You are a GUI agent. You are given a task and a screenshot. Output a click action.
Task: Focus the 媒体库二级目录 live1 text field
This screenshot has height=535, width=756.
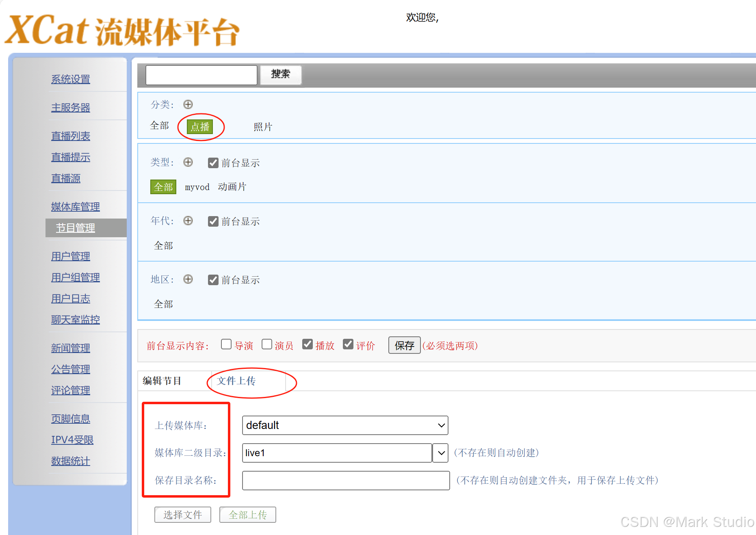click(337, 453)
